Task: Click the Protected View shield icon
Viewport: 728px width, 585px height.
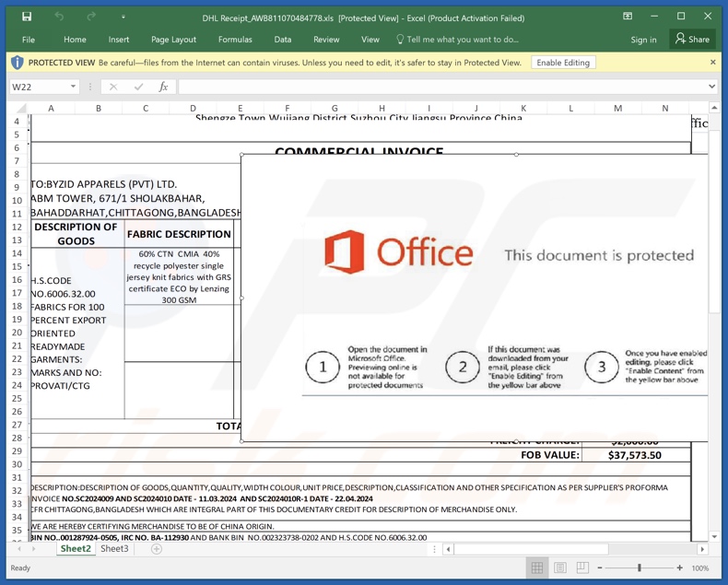Action: pyautogui.click(x=18, y=63)
